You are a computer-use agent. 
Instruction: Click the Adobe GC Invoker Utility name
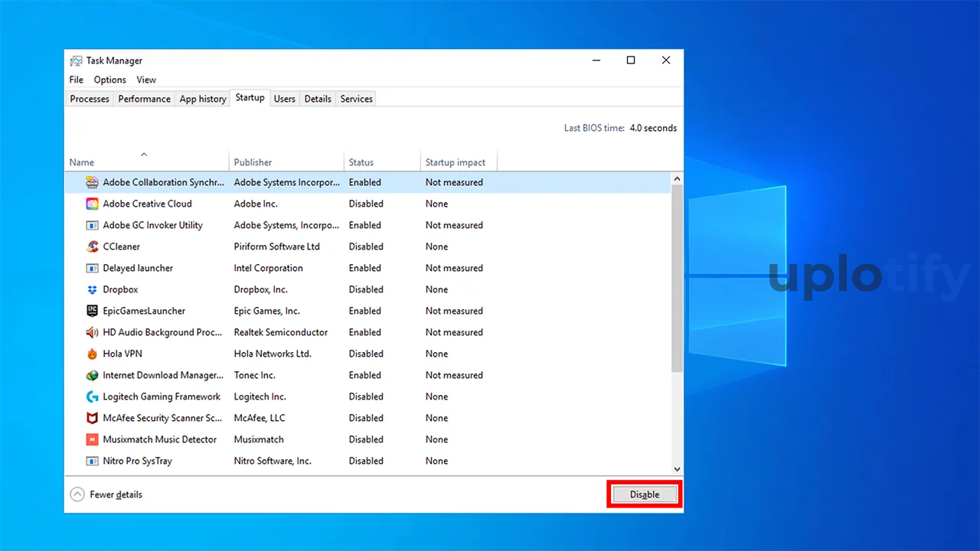[x=152, y=225]
